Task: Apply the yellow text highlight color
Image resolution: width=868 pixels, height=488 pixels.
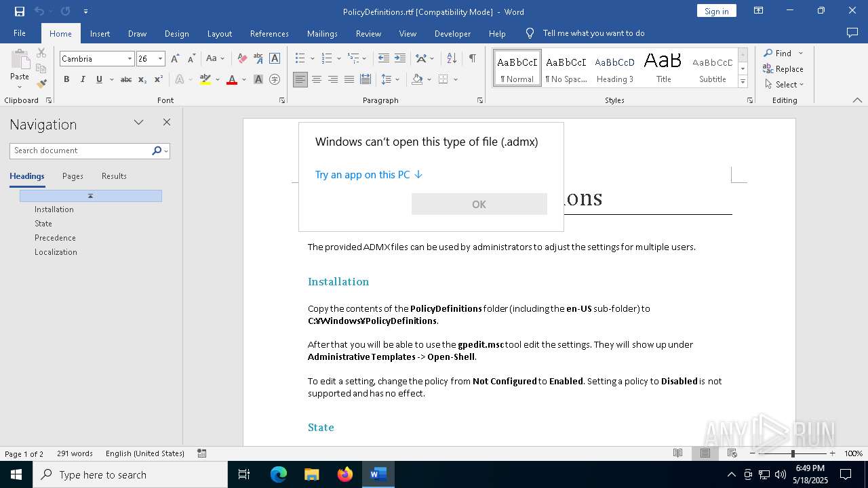Action: point(205,79)
